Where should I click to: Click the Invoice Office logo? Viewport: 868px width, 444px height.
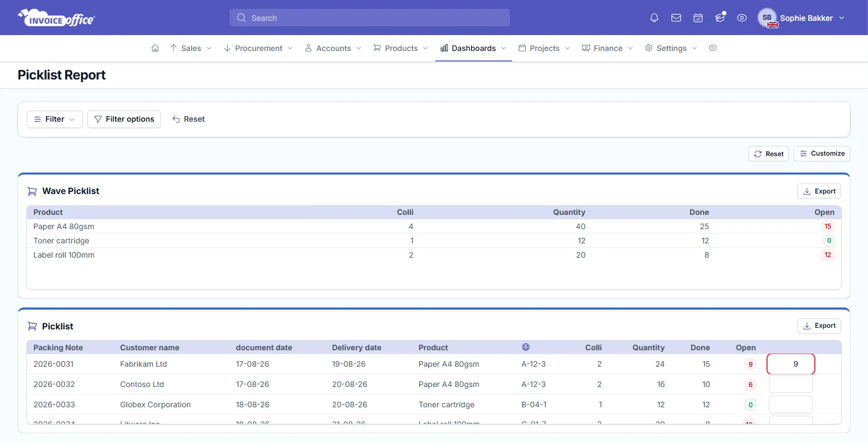click(x=56, y=18)
